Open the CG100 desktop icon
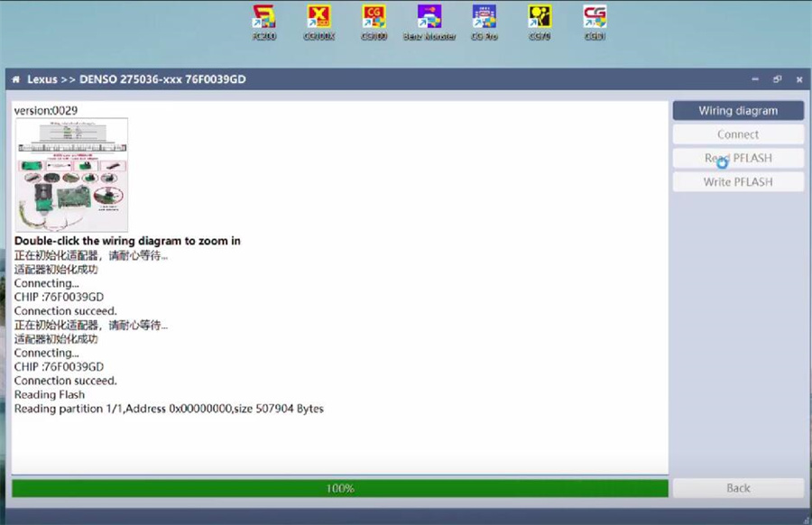 point(374,20)
